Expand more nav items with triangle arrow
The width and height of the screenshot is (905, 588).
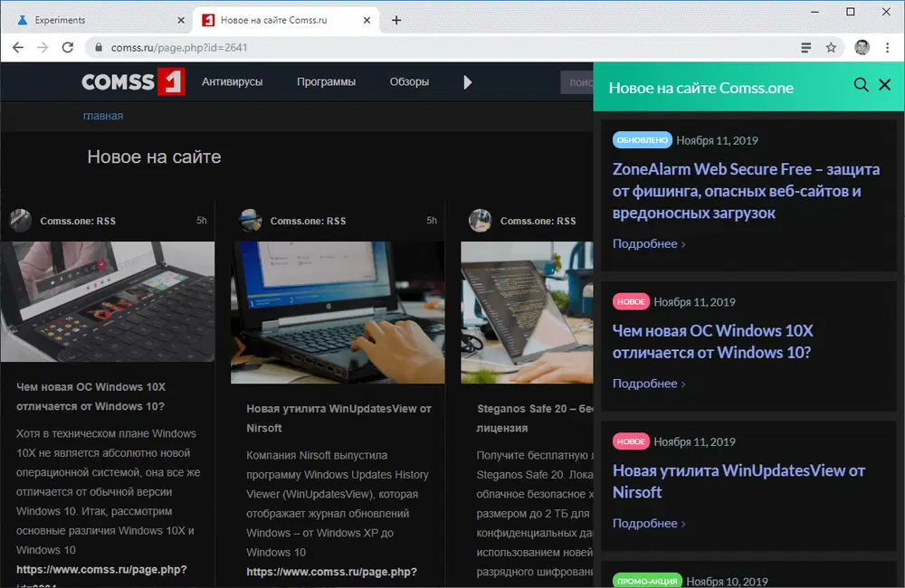click(x=468, y=82)
